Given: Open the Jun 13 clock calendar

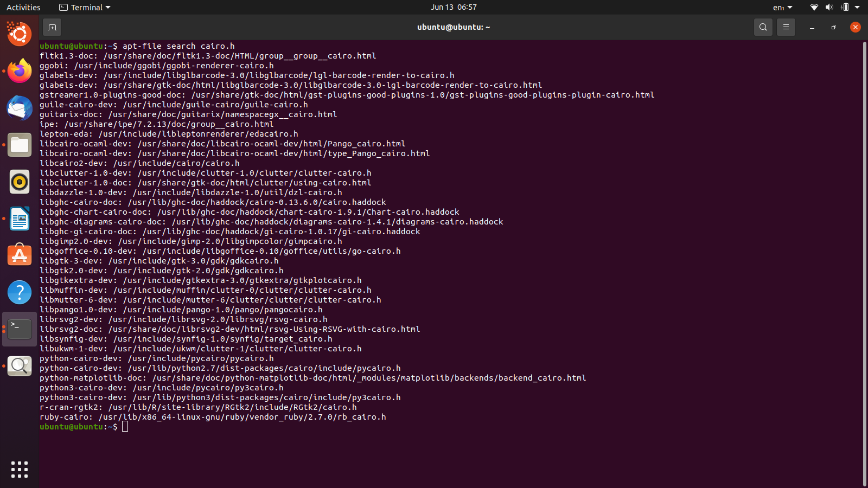Looking at the screenshot, I should [454, 7].
